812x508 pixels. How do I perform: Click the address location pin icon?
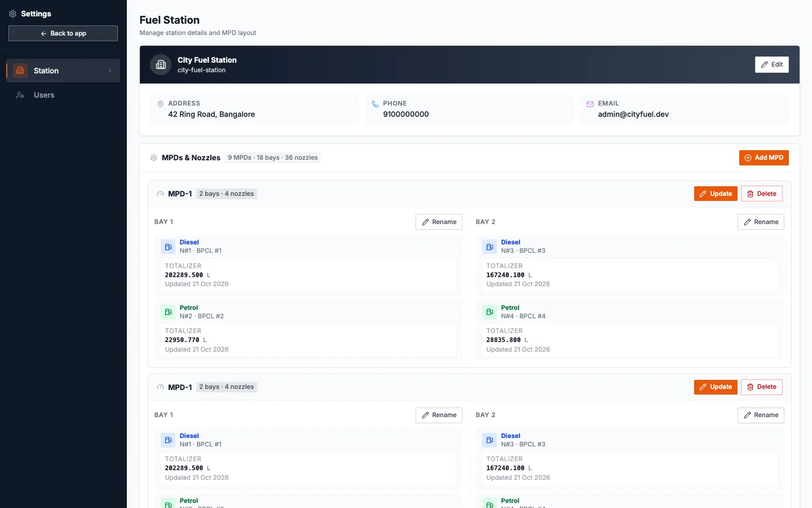[x=160, y=104]
